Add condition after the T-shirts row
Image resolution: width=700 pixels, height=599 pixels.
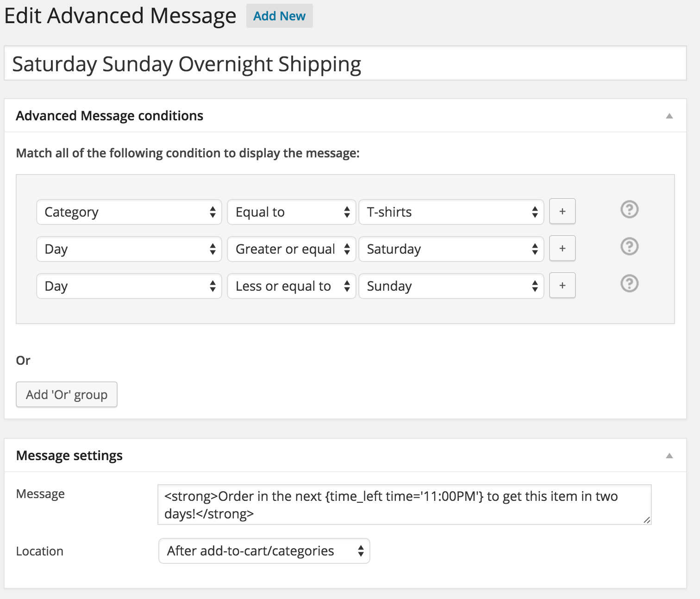[562, 212]
